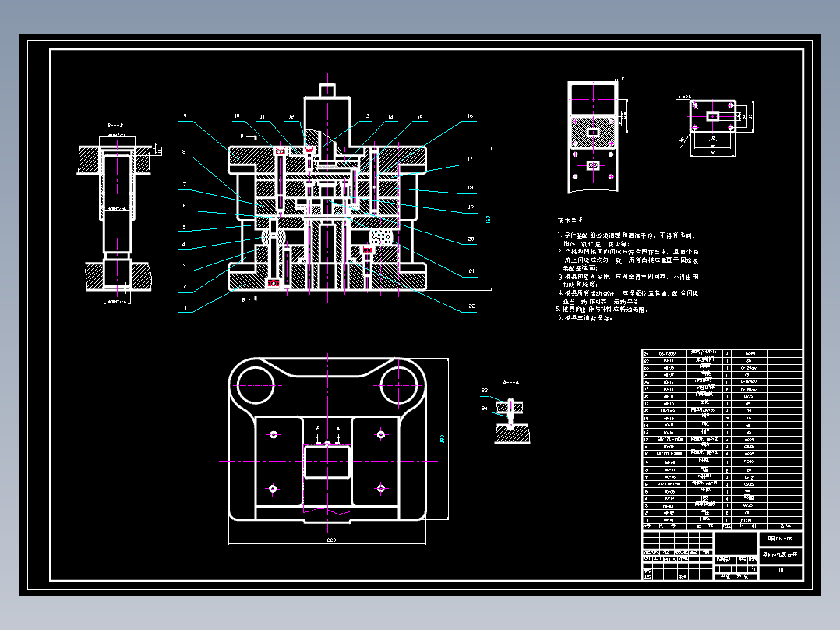Select balloon label 19 on the right leaders

pyautogui.click(x=471, y=207)
